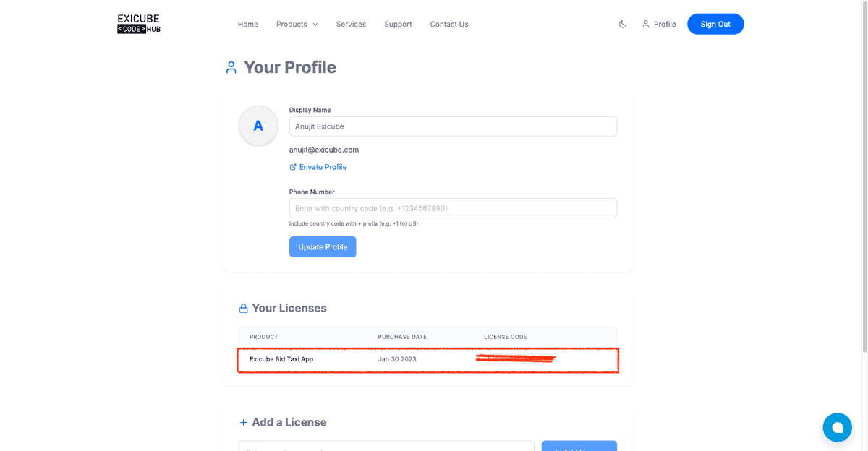Click the user icon beside Your Profile heading
Screen dimensions: 868x451
pos(231,67)
